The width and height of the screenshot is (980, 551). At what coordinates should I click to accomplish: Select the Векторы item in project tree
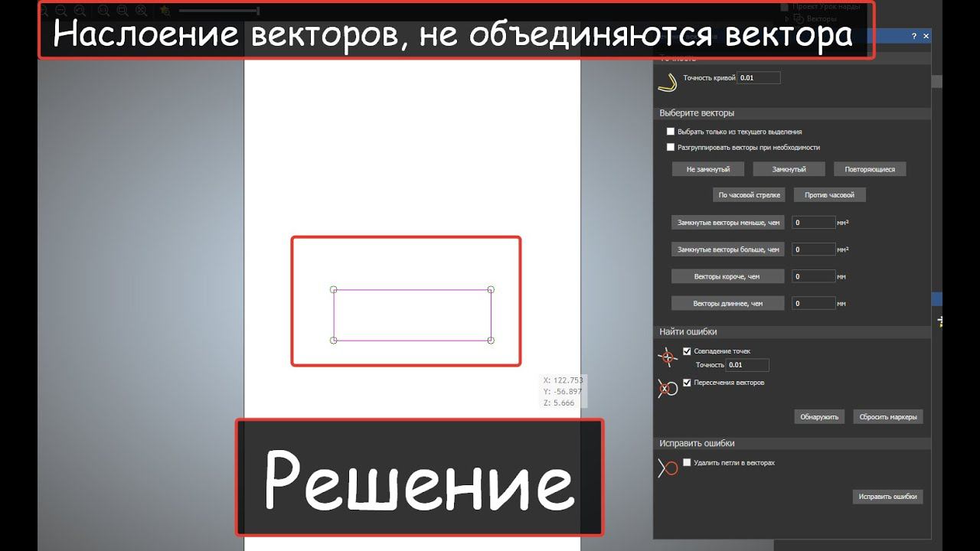(x=822, y=18)
